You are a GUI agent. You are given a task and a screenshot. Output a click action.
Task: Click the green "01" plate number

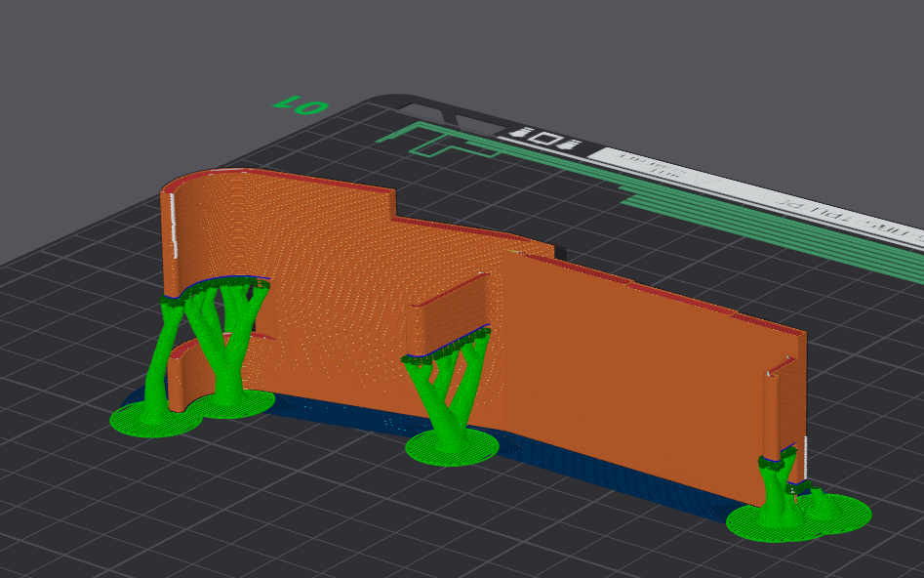301,105
